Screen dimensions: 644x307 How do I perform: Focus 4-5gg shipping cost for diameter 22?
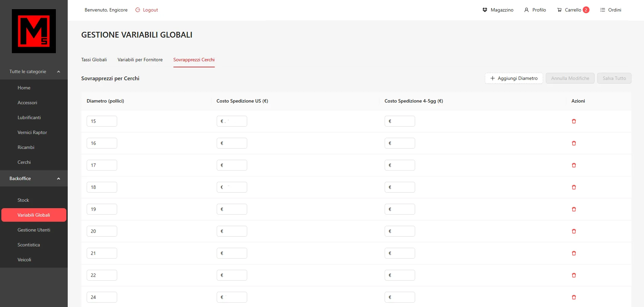402,275
